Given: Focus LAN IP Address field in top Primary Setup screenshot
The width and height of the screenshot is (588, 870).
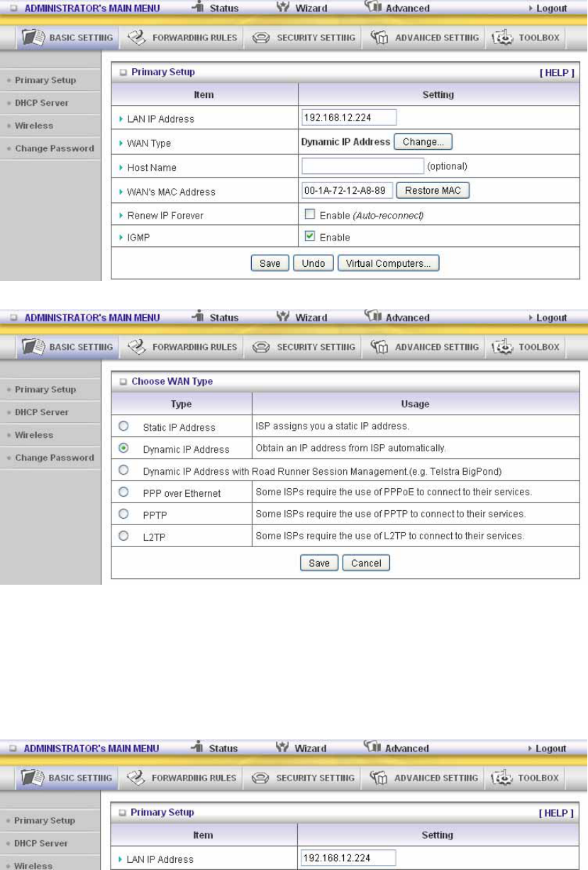Looking at the screenshot, I should point(349,118).
